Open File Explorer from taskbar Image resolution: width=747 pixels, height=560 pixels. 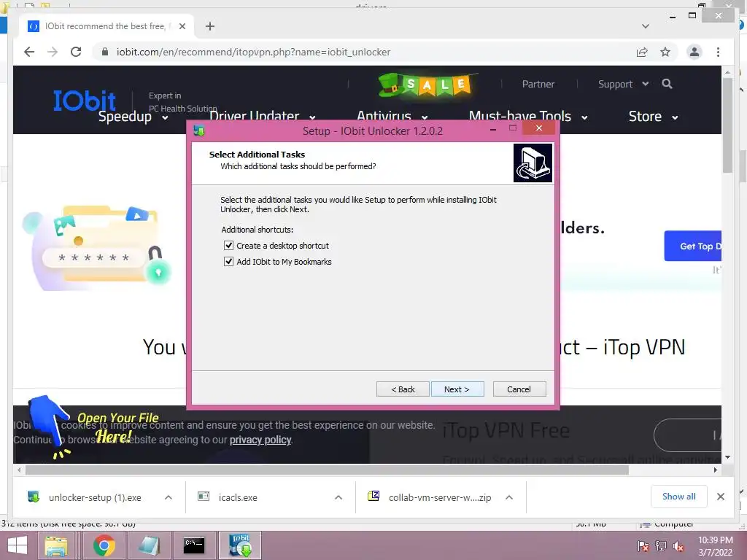click(56, 545)
